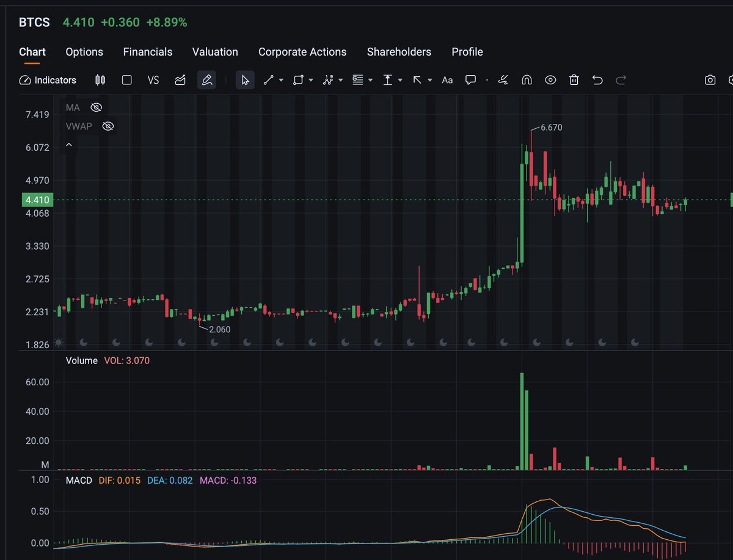Click the square frame icon in toolbar

tap(127, 80)
